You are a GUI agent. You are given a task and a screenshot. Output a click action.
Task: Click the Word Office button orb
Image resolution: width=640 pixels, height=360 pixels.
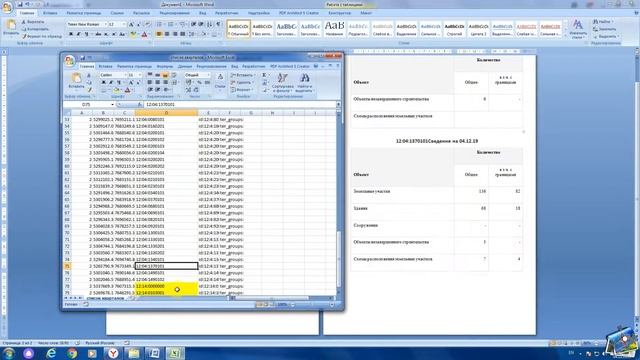tap(7, 7)
